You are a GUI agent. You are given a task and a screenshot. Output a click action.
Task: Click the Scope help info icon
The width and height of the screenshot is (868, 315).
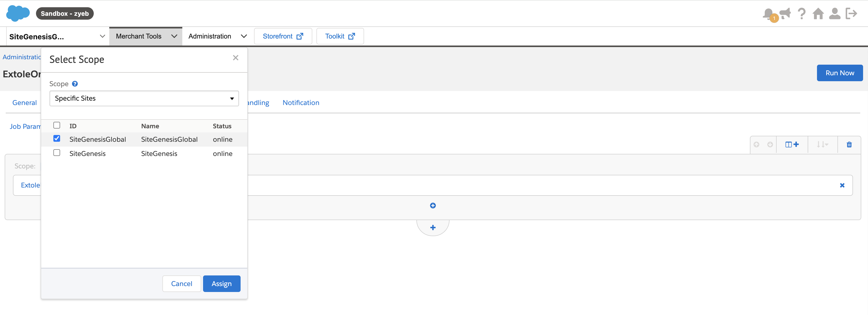pos(75,84)
